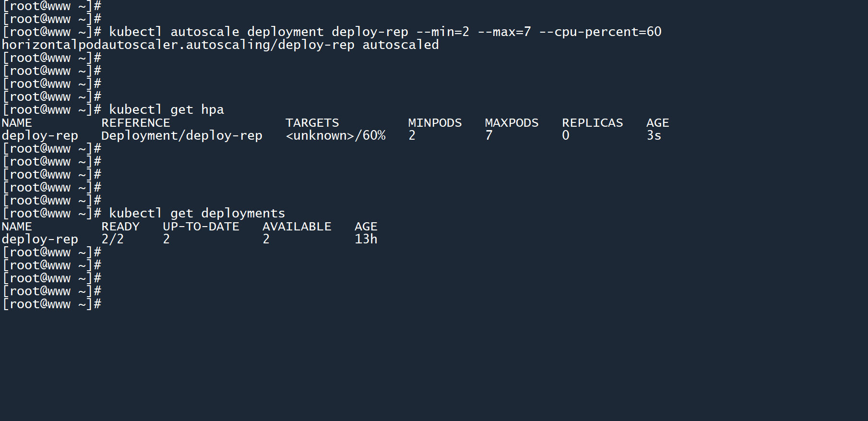Click the kubectl get deployments command
Screen dimensions: 868x421
click(x=197, y=214)
